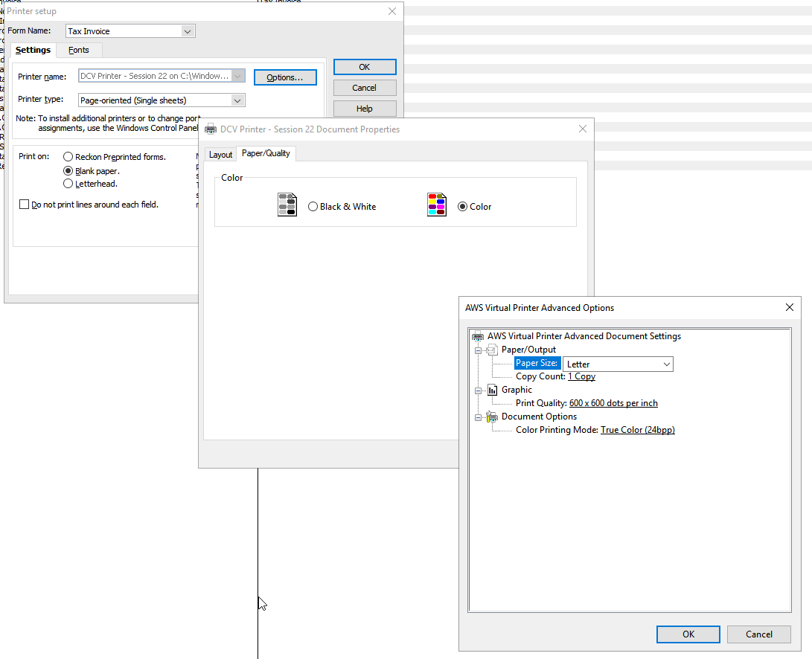The height and width of the screenshot is (659, 812).
Task: Select the Document Options tree label
Action: pyautogui.click(x=539, y=417)
